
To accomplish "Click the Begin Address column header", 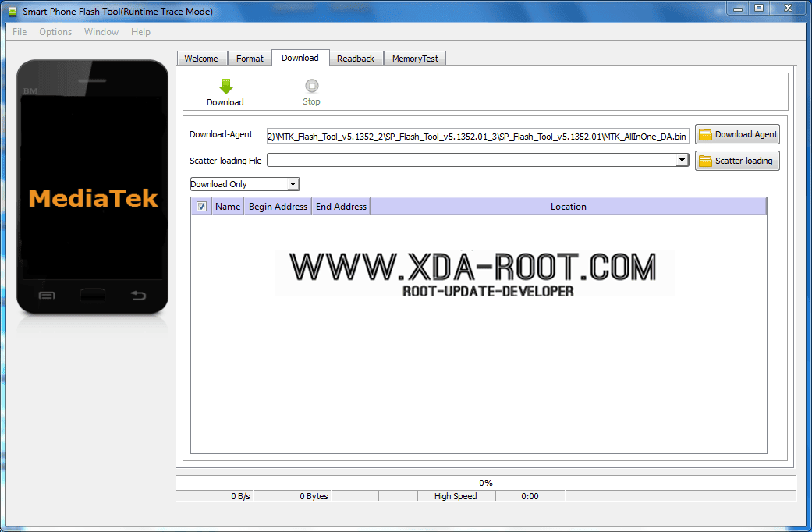I will pyautogui.click(x=278, y=207).
